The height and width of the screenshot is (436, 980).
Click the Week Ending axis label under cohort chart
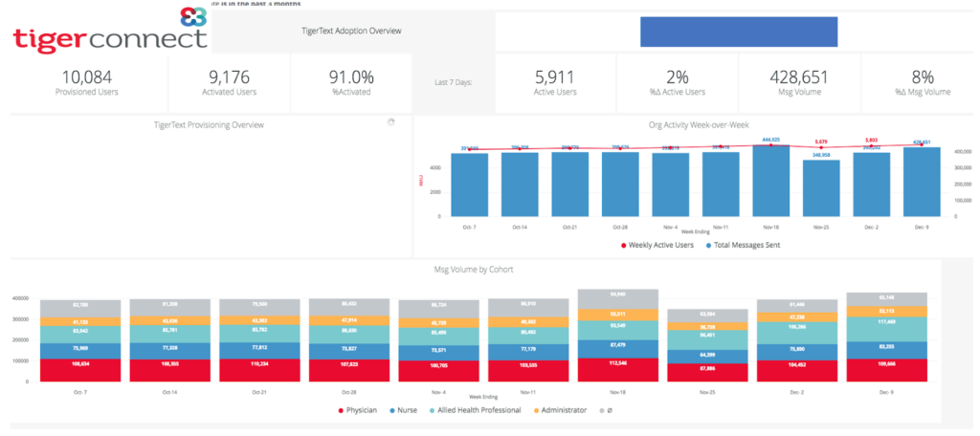[483, 396]
